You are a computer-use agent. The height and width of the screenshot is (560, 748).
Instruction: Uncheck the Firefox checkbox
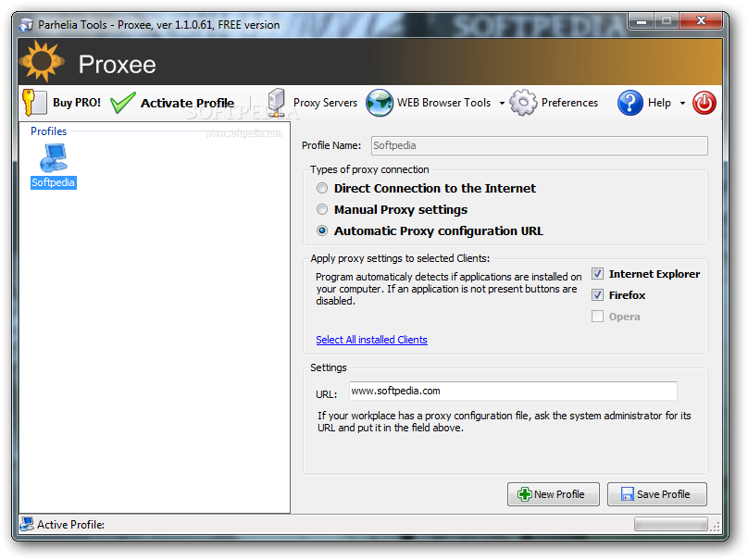[597, 294]
